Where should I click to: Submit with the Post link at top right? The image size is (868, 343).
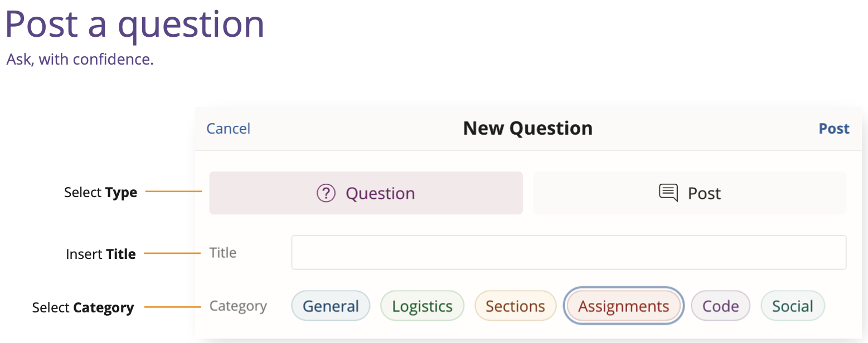(834, 129)
